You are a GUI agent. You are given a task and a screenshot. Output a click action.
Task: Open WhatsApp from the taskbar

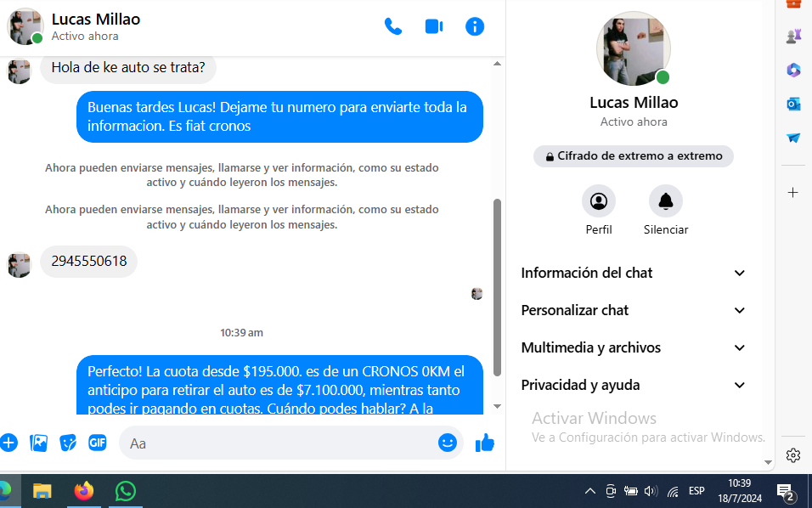tap(126, 490)
